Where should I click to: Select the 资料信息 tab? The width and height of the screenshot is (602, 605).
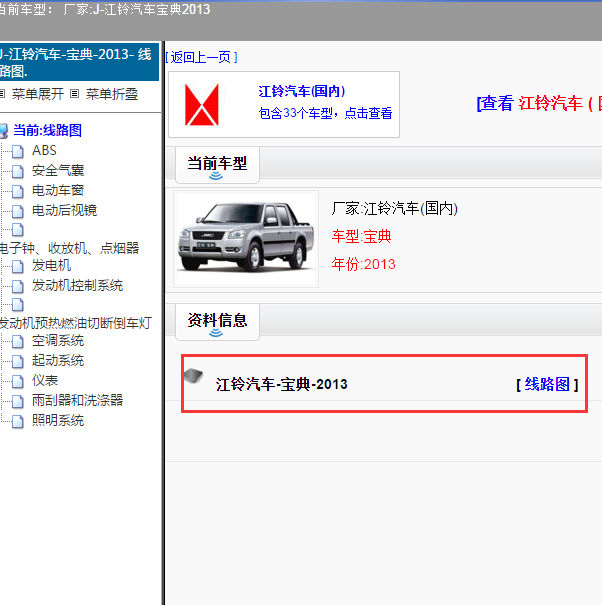pyautogui.click(x=217, y=321)
